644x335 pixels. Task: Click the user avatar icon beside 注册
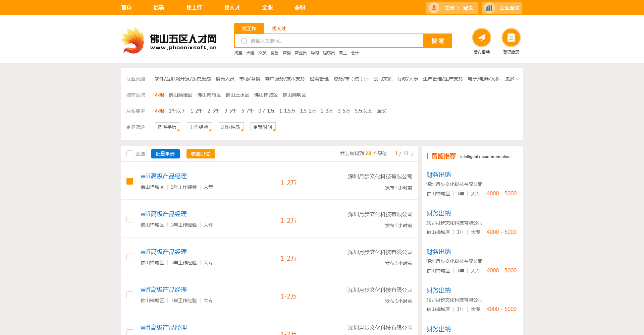(x=434, y=8)
